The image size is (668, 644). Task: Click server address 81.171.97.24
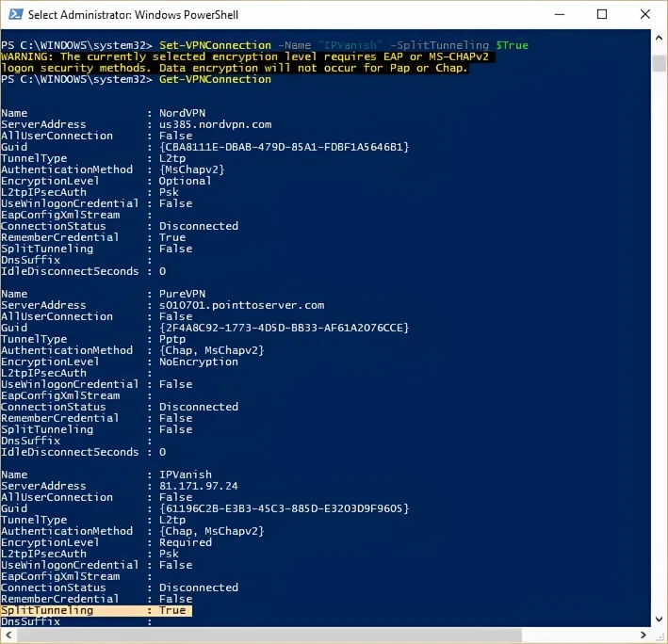pyautogui.click(x=199, y=486)
